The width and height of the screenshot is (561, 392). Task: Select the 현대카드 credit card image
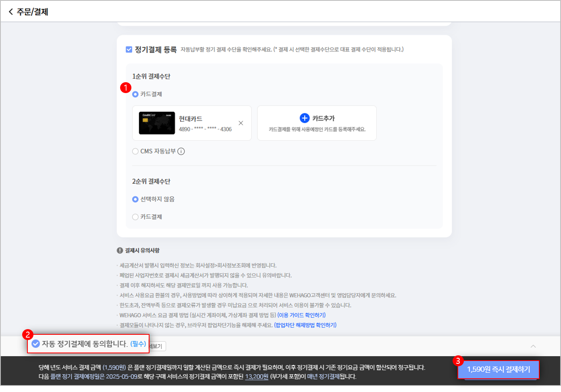157,123
